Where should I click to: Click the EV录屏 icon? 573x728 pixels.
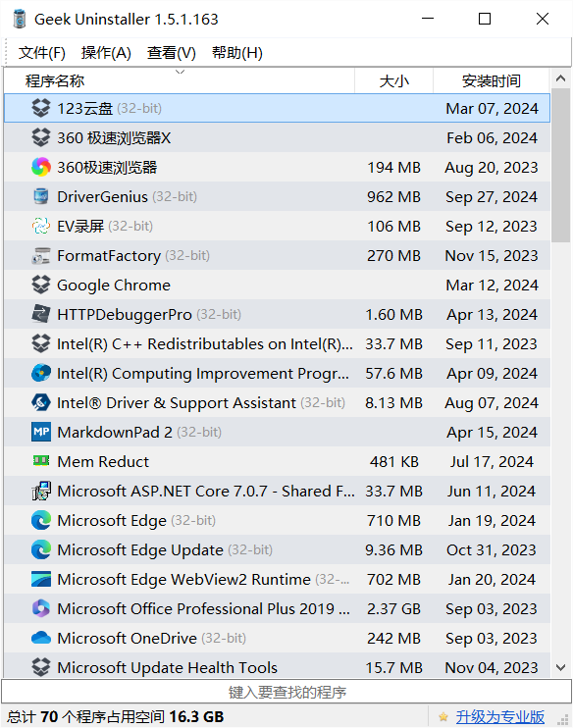(x=41, y=226)
